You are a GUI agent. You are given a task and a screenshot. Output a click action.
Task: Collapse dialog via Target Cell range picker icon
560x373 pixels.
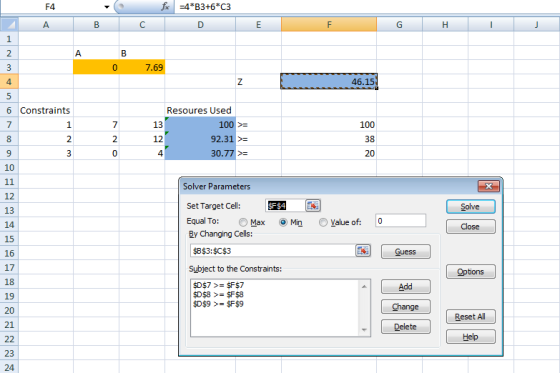click(313, 205)
